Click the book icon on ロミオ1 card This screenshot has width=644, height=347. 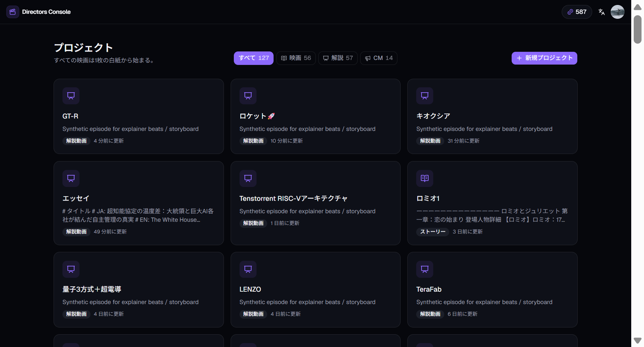point(425,178)
